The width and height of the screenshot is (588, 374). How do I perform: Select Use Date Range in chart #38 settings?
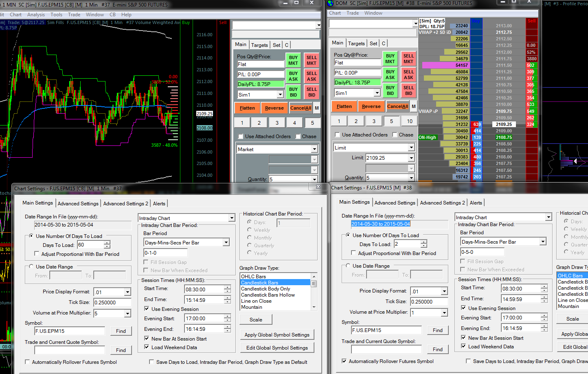click(348, 266)
